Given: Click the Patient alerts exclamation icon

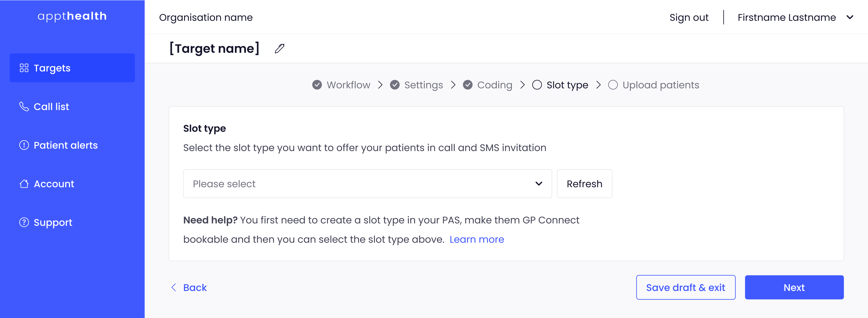Looking at the screenshot, I should [x=24, y=145].
